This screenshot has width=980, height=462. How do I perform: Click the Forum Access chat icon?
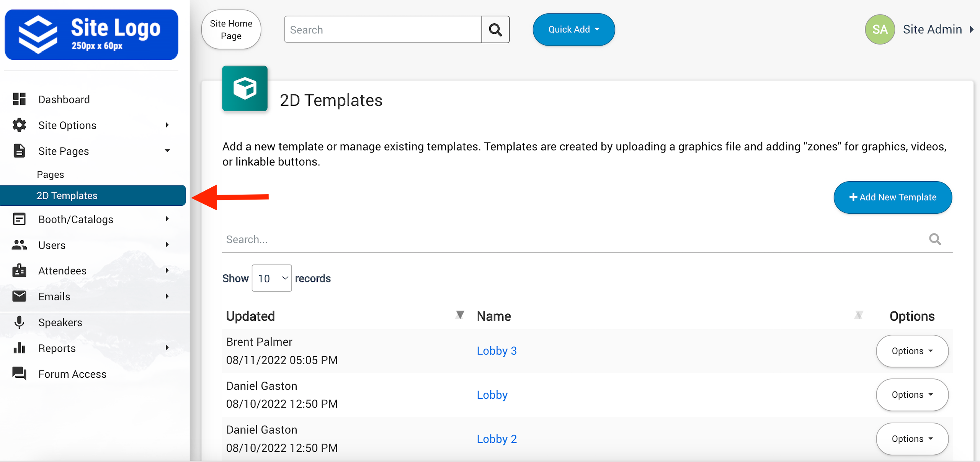(x=19, y=374)
